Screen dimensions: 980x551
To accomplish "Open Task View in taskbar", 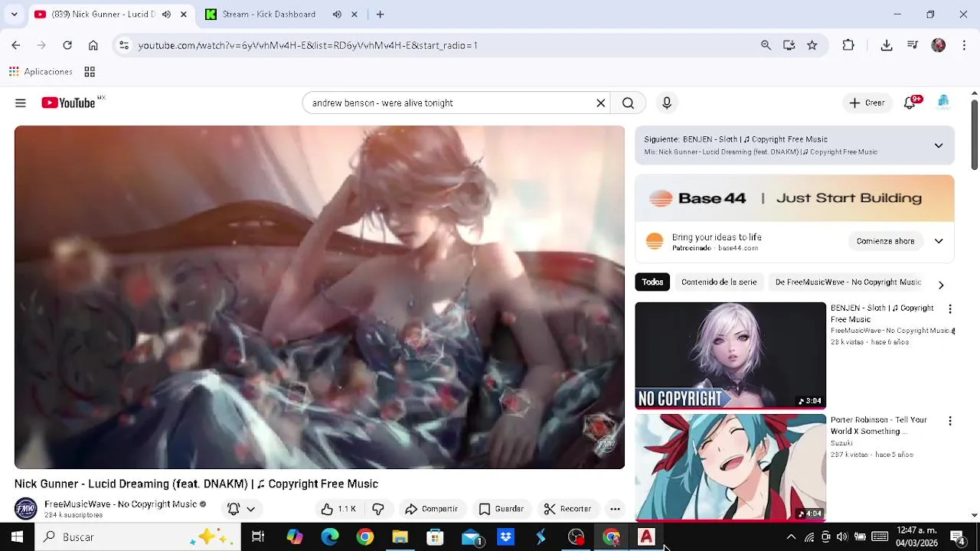I will coord(258,537).
